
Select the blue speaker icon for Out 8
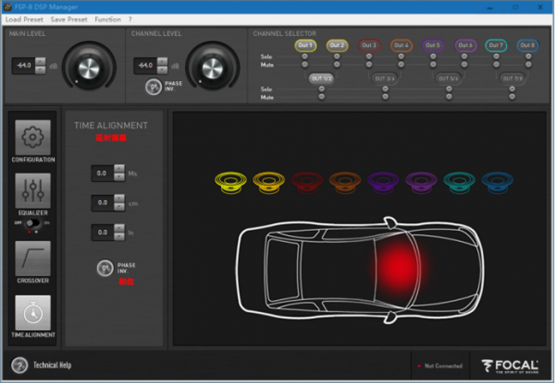tap(497, 182)
